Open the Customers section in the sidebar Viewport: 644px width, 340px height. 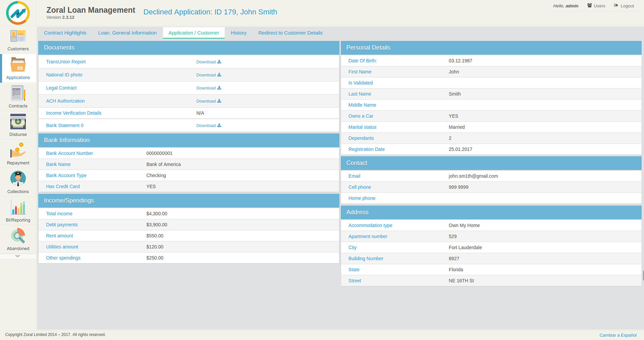click(x=18, y=41)
